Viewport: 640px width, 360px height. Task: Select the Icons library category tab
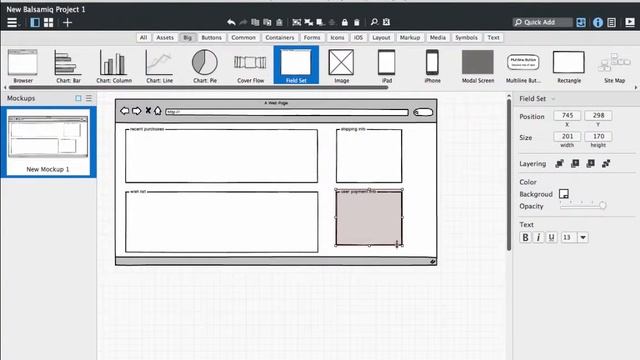pos(337,38)
